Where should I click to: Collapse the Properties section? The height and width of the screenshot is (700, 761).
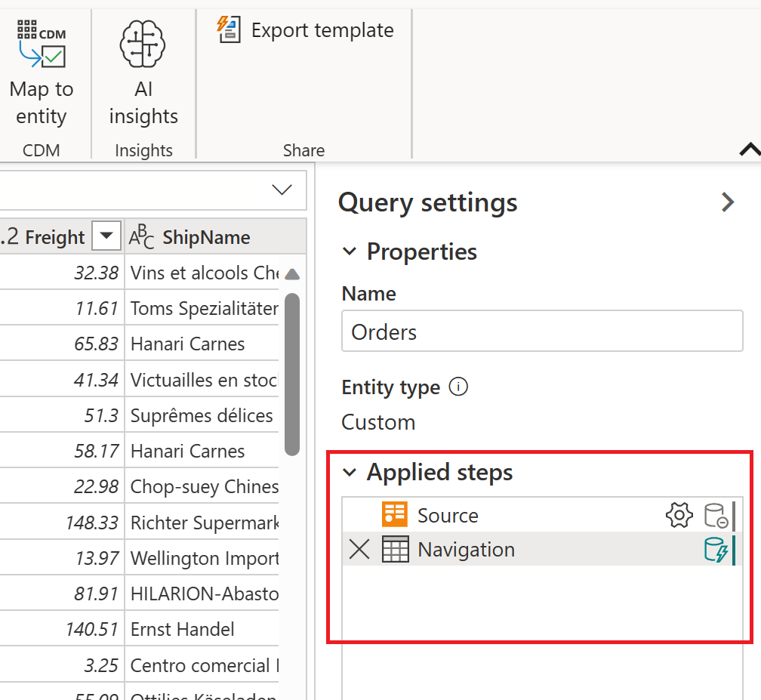(350, 251)
